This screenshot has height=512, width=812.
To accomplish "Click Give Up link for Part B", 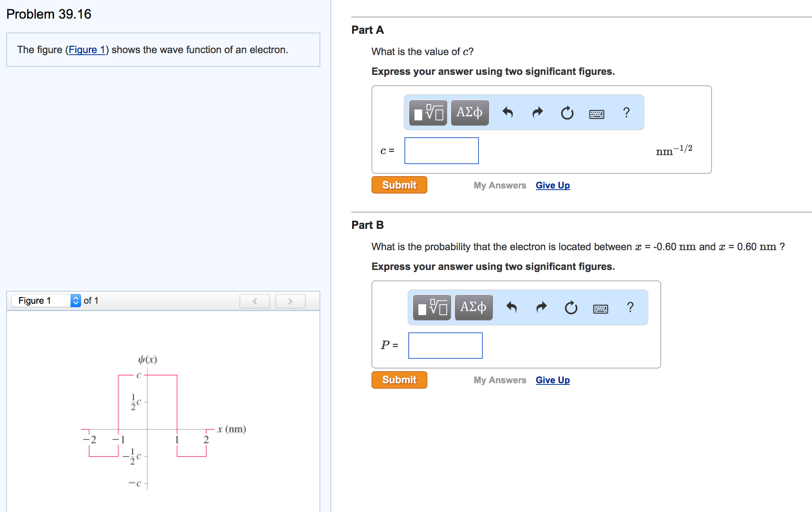I will pyautogui.click(x=553, y=380).
